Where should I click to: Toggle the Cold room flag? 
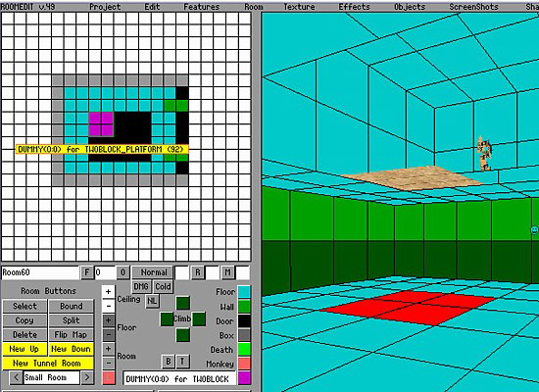163,286
